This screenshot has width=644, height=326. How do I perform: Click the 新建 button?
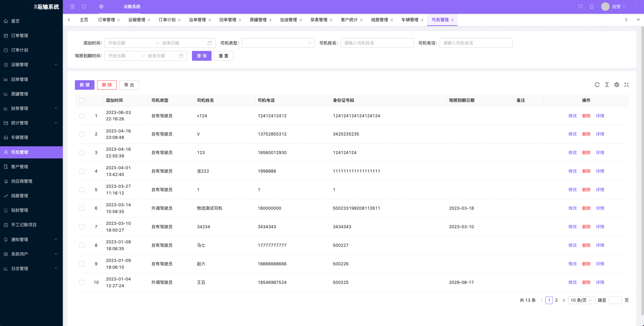(85, 85)
